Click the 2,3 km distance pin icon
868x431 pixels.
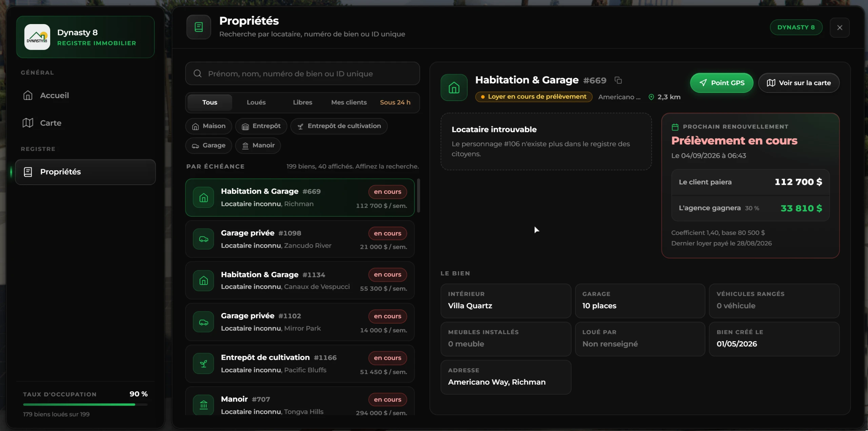651,97
